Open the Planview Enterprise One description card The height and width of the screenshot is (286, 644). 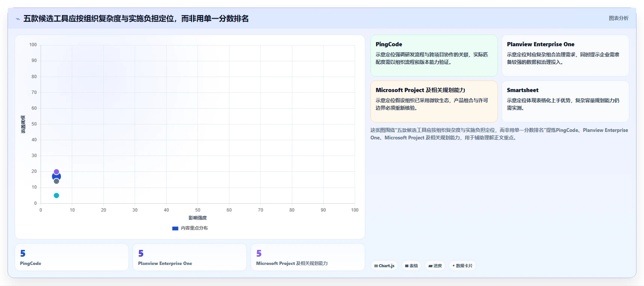[565, 56]
